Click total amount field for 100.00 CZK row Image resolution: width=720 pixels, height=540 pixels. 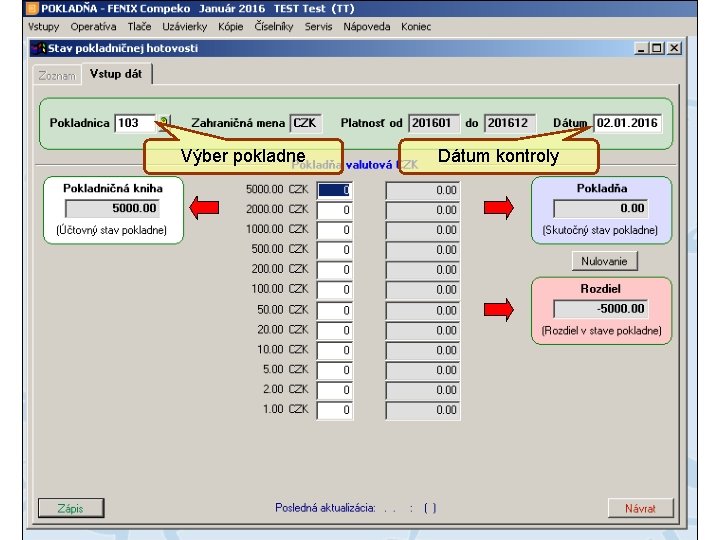[x=422, y=290]
